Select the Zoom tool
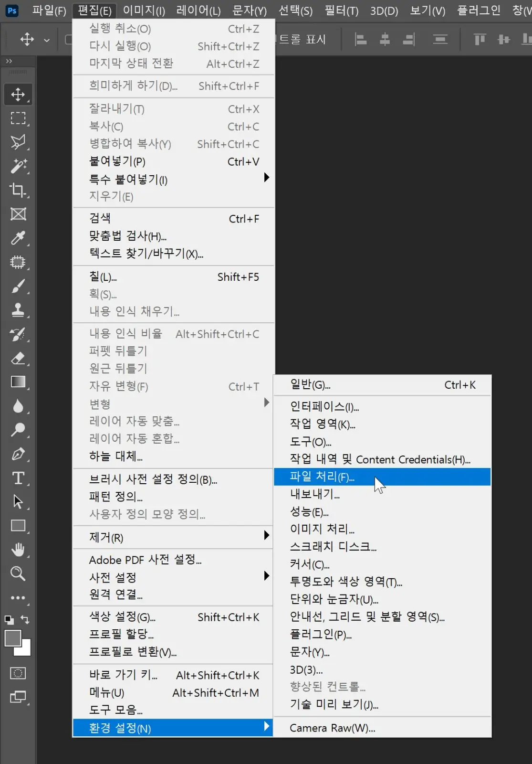 18,573
